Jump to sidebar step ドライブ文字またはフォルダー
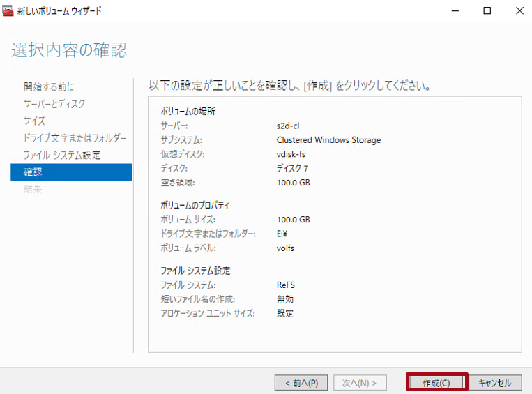This screenshot has height=394, width=532. (75, 138)
